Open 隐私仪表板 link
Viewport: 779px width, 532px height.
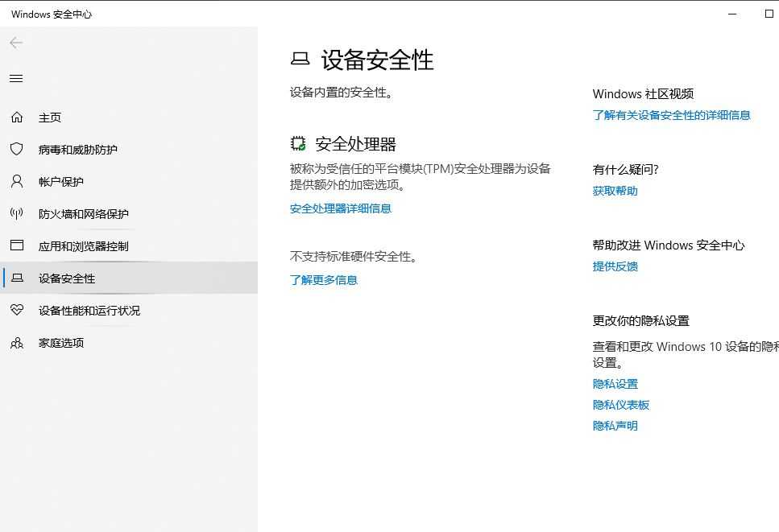click(x=620, y=405)
